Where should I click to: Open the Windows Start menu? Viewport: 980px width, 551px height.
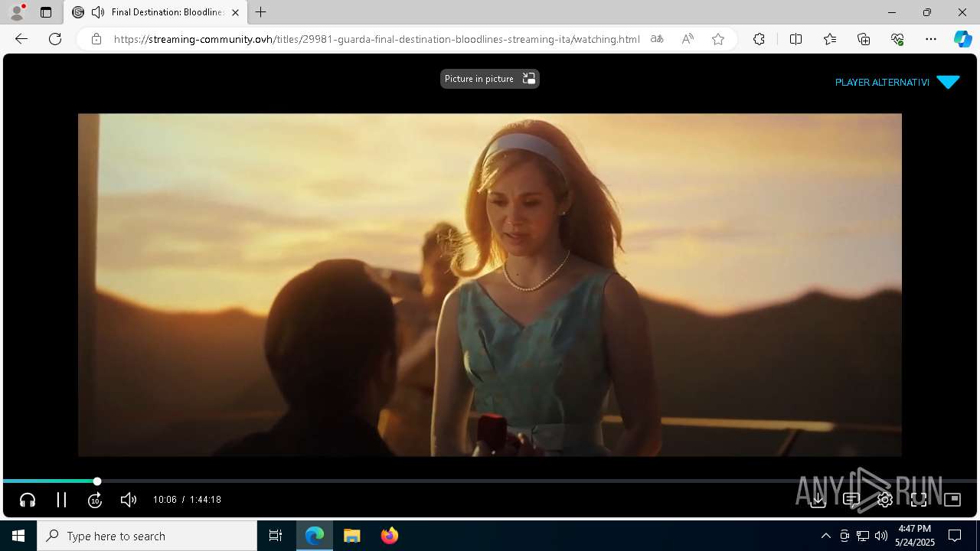pos(18,536)
